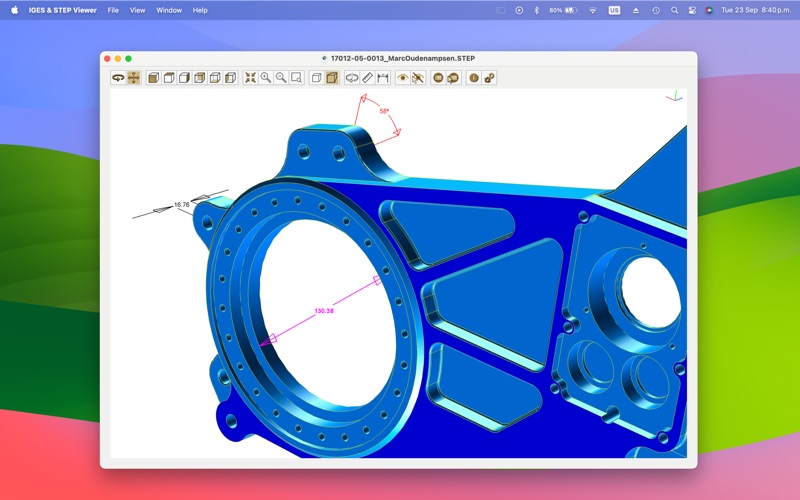800x500 pixels.
Task: Open the View menu
Action: click(137, 10)
